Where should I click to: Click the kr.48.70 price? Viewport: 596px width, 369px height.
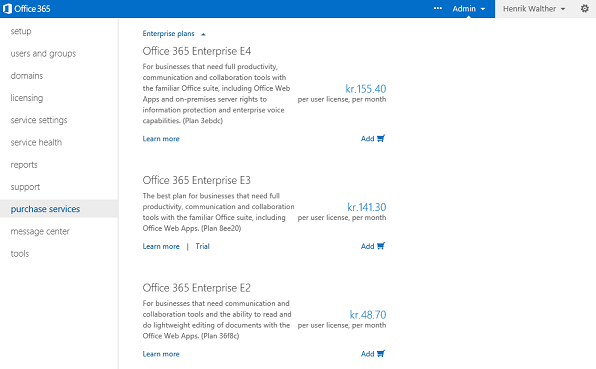(x=368, y=315)
